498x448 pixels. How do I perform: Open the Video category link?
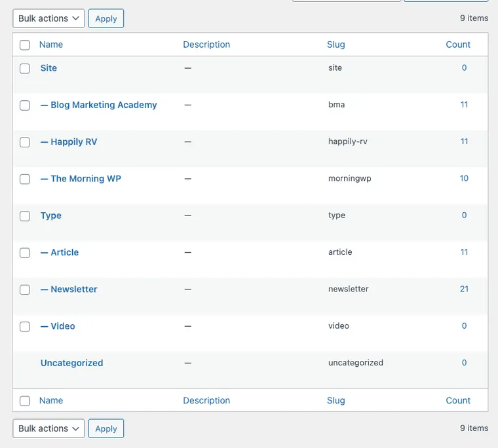pos(63,326)
